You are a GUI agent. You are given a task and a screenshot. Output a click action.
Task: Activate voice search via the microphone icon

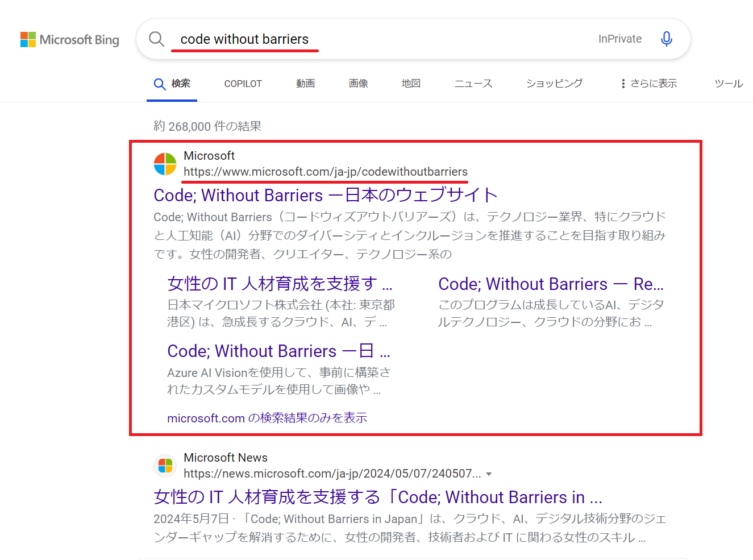coord(666,39)
